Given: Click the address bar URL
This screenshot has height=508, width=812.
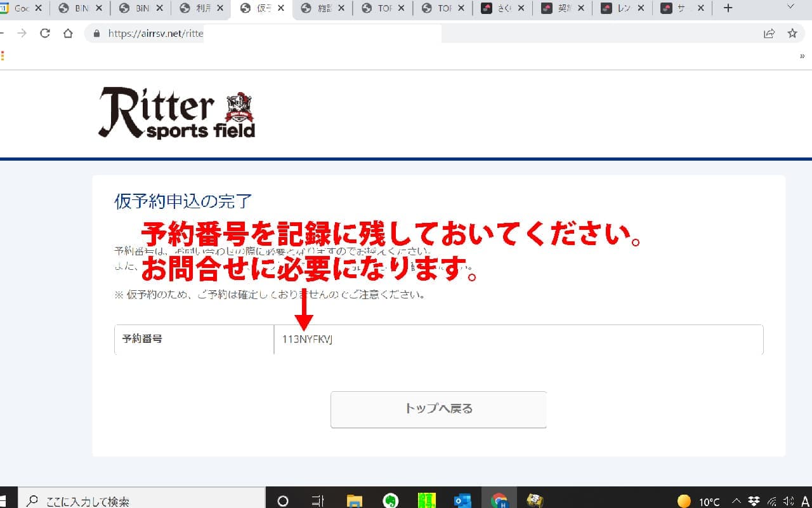Looking at the screenshot, I should click(x=155, y=34).
